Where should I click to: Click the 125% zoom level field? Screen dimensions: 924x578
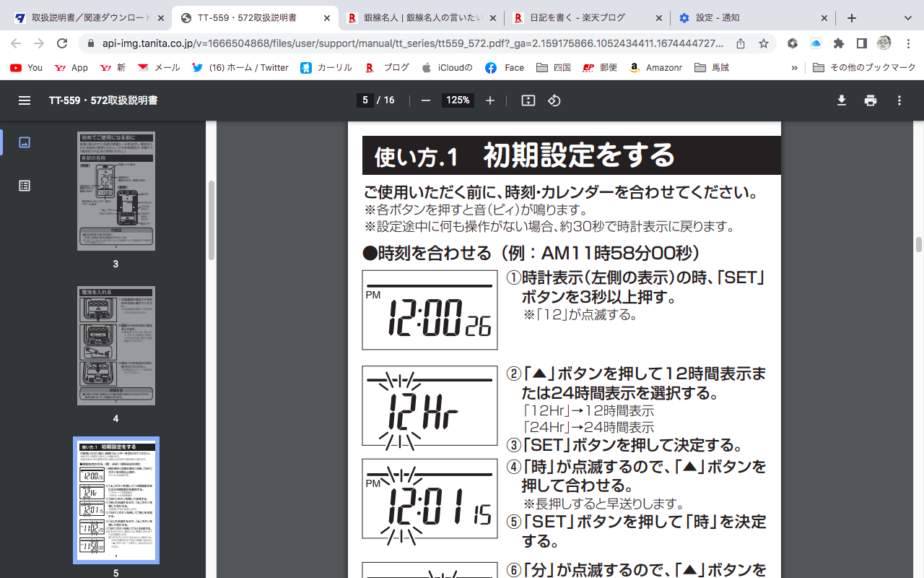458,100
